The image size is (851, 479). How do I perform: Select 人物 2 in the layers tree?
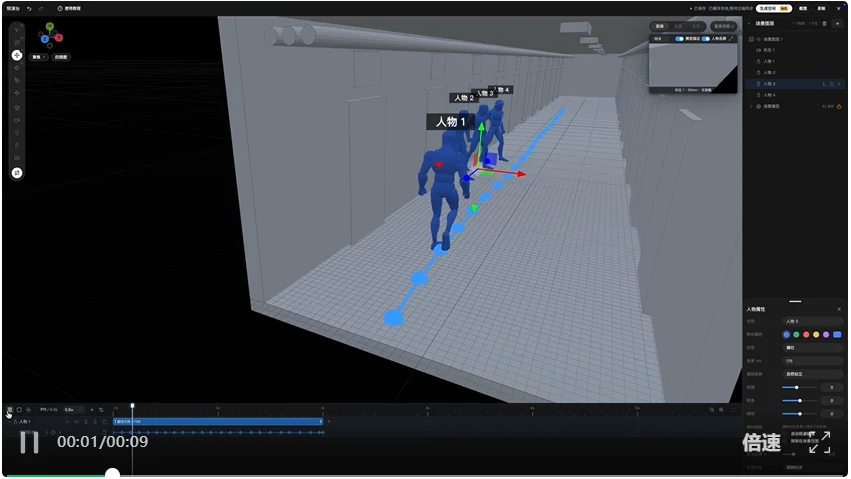coord(769,73)
